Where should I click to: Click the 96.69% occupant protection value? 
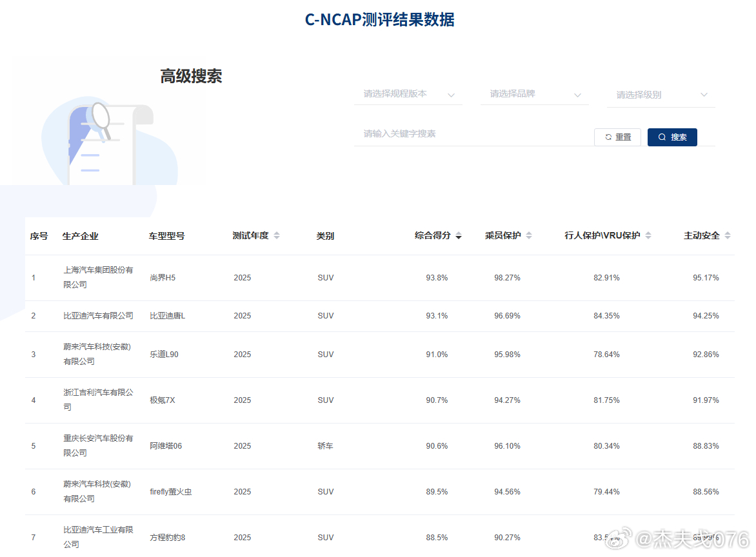coord(507,316)
